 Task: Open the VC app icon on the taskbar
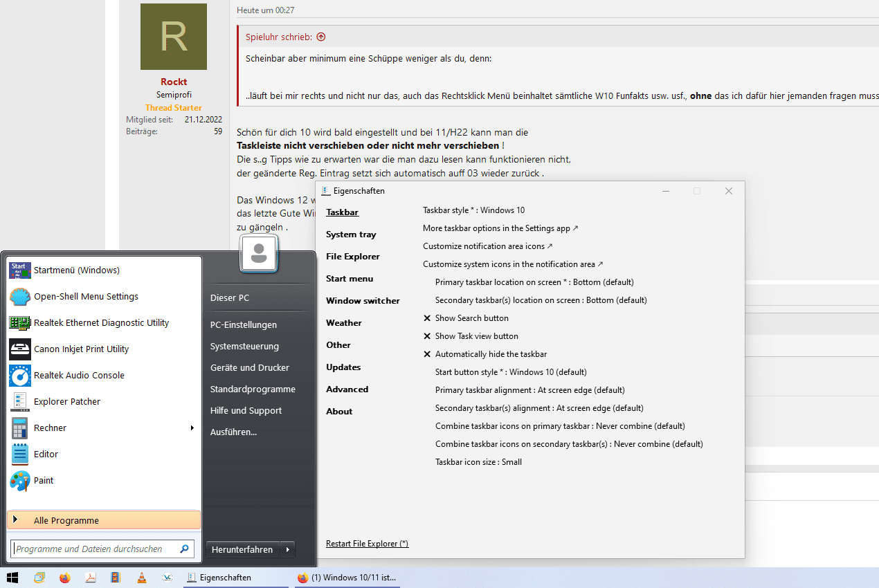point(167,578)
